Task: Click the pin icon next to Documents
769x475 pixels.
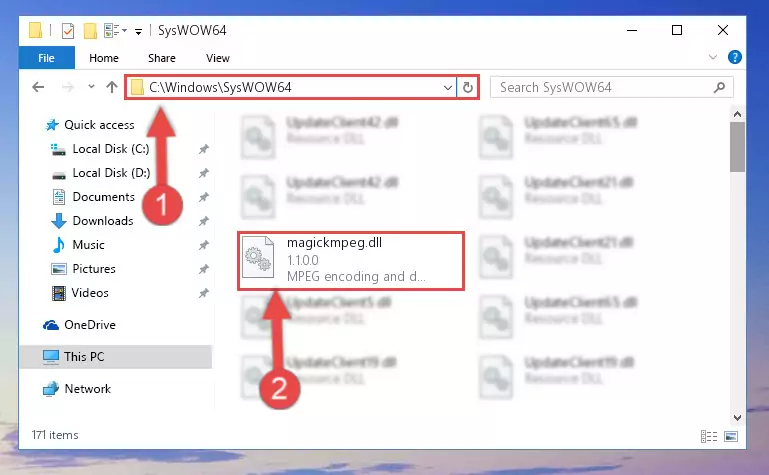Action: coord(204,197)
